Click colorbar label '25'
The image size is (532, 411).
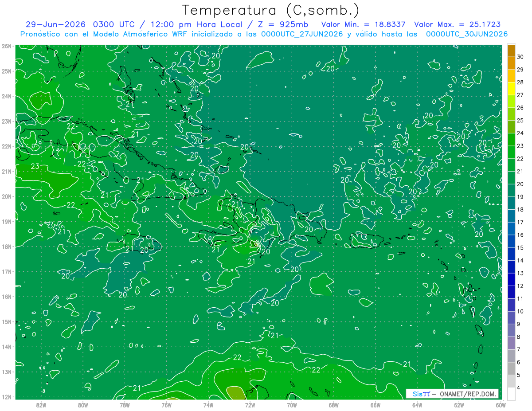click(520, 120)
